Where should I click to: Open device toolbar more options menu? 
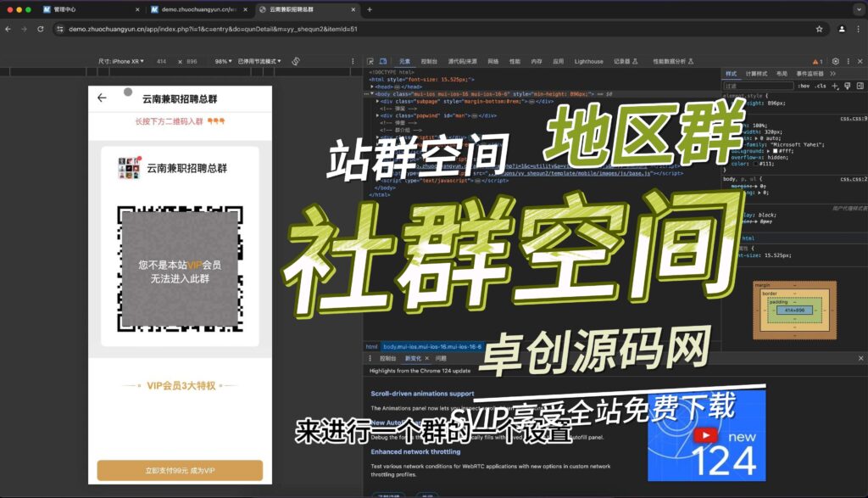(x=353, y=61)
